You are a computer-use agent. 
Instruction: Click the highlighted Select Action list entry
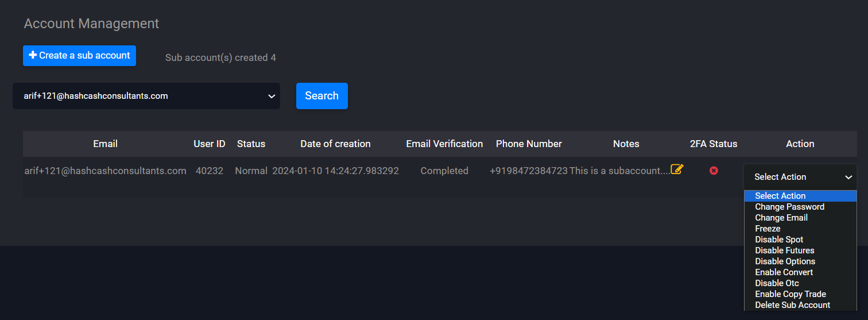[x=780, y=196]
